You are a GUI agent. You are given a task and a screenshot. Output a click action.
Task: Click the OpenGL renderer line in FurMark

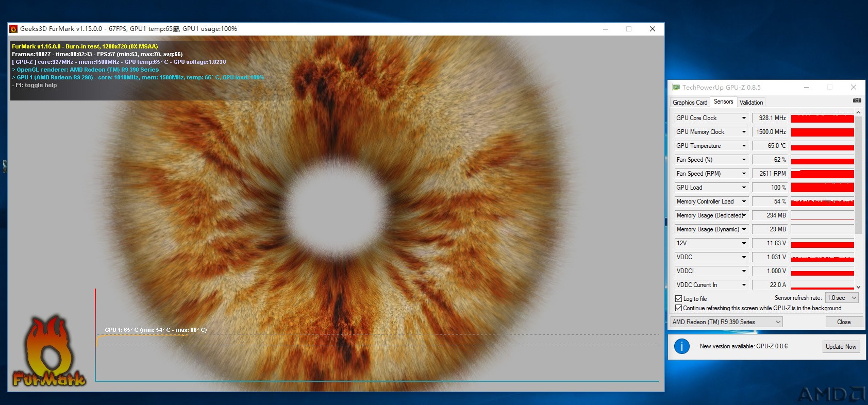coord(86,70)
